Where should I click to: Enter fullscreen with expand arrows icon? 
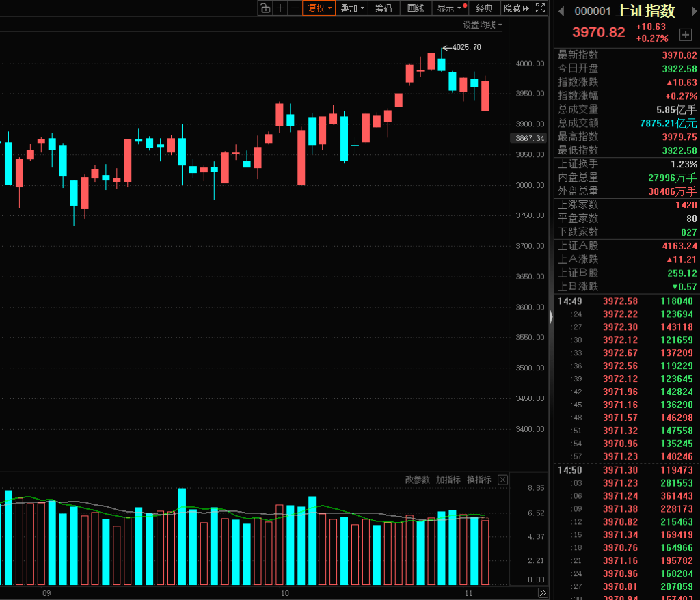pyautogui.click(x=540, y=8)
